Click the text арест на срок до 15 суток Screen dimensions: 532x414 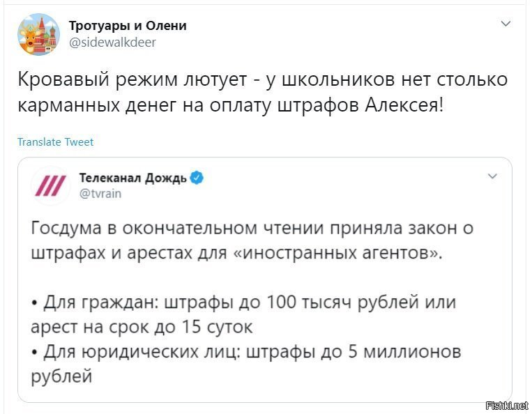[x=142, y=327]
